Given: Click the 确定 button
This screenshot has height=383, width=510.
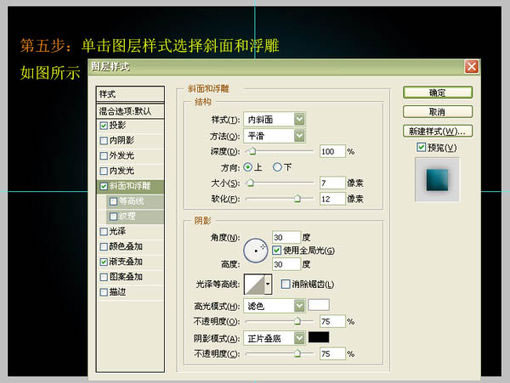Looking at the screenshot, I should 438,92.
